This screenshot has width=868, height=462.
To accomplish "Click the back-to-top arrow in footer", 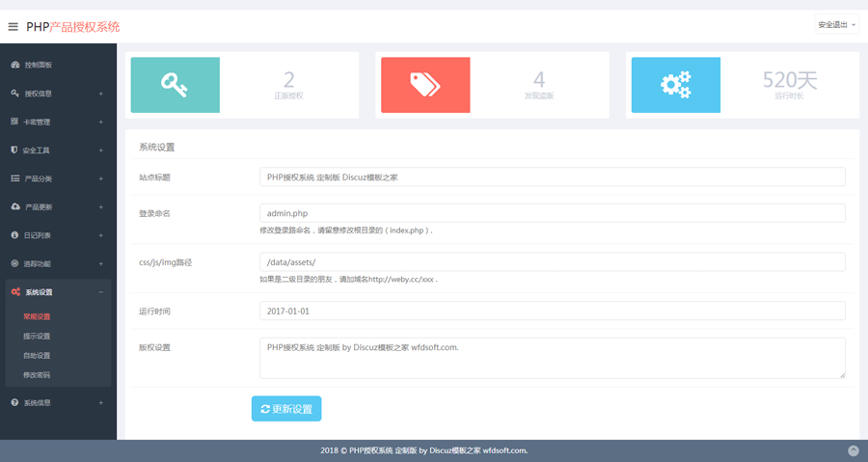I will click(x=854, y=450).
